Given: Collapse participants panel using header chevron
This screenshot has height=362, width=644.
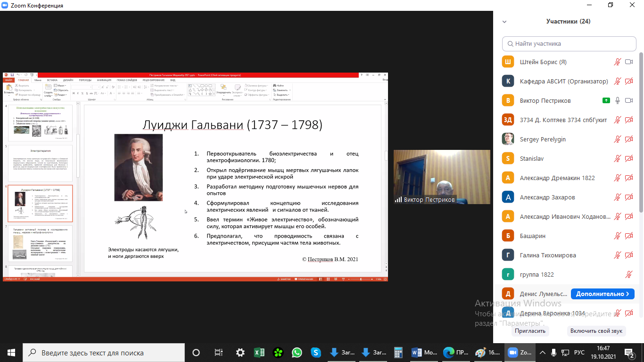Looking at the screenshot, I should 504,22.
